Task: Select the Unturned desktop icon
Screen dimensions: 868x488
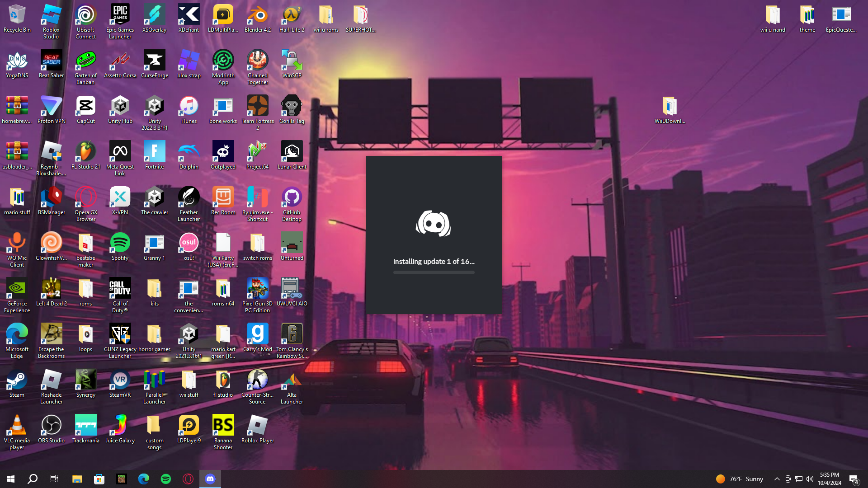Action: tap(292, 247)
